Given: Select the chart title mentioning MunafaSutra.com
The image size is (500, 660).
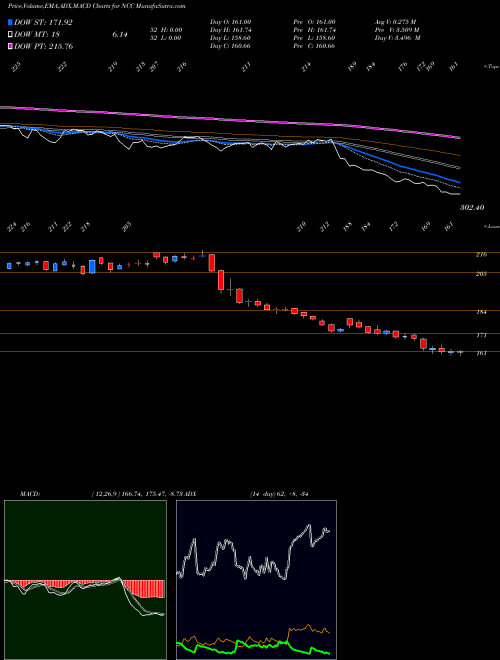Looking at the screenshot, I should [x=96, y=6].
